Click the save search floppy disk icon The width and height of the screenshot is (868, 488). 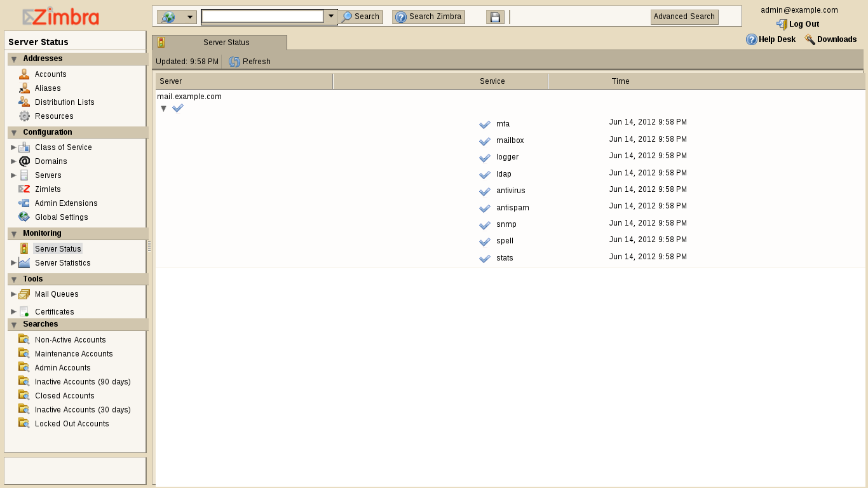pyautogui.click(x=495, y=17)
